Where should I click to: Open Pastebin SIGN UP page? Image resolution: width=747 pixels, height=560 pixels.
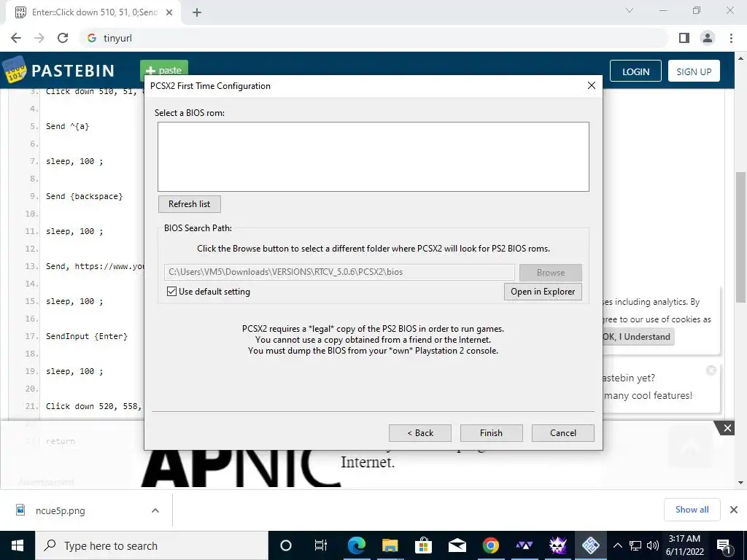click(694, 71)
